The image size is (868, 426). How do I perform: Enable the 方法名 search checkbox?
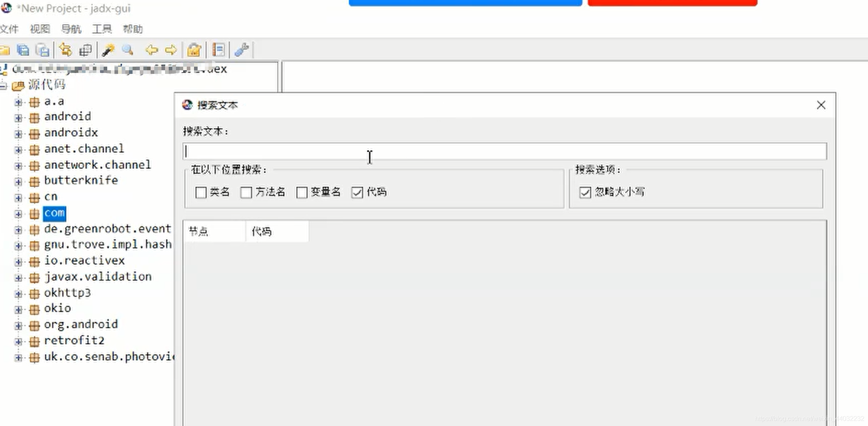click(x=246, y=192)
